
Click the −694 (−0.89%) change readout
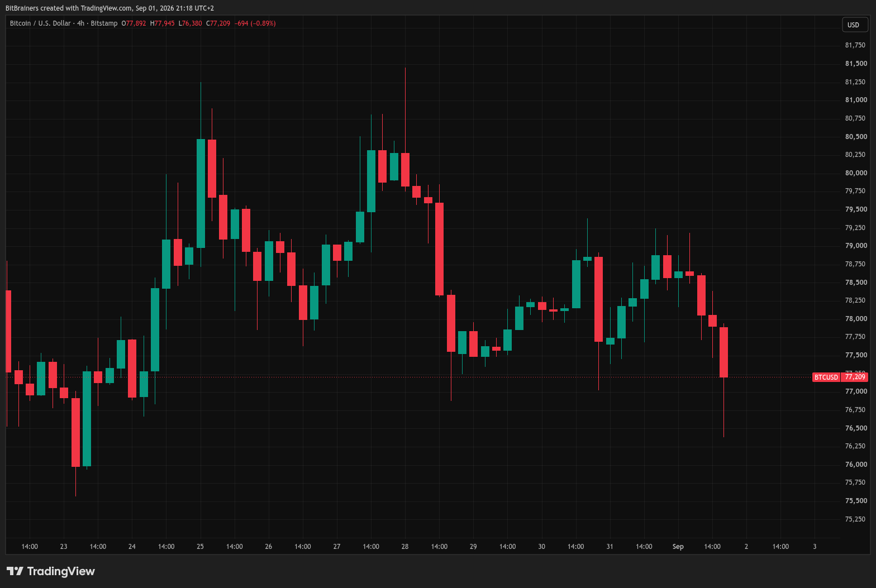click(x=255, y=23)
